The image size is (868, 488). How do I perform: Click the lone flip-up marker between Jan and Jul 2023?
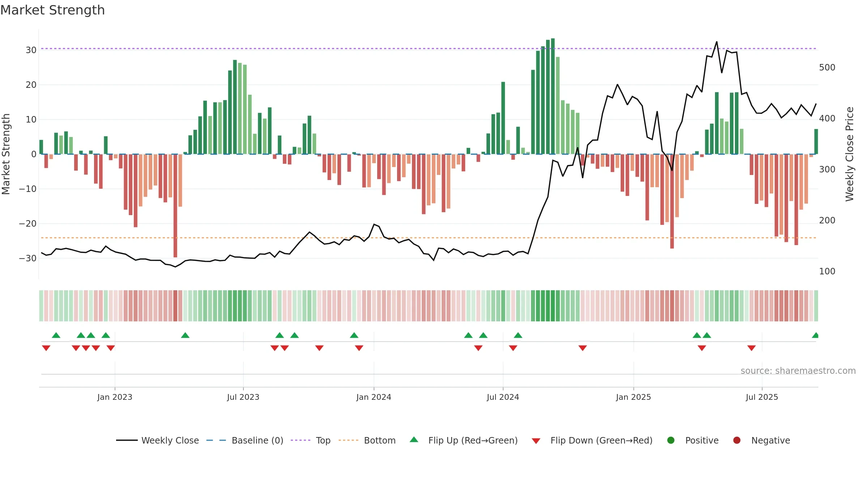[185, 335]
